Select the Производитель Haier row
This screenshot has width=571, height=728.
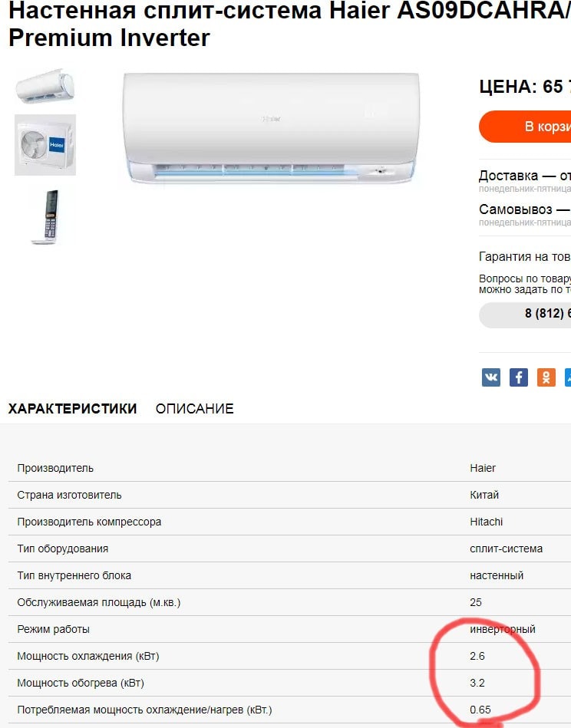coord(289,468)
